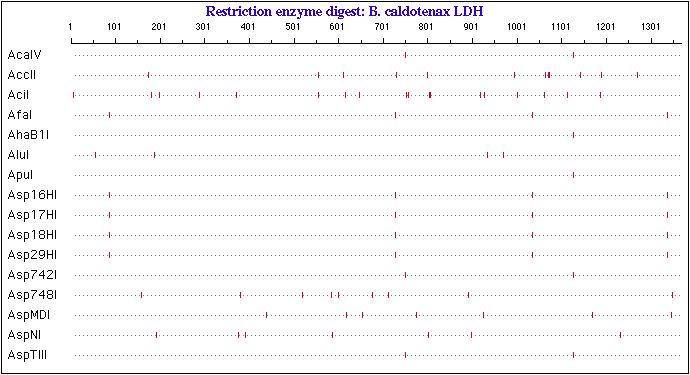Click the AciI enzyme name
The image size is (690, 375).
click(18, 95)
